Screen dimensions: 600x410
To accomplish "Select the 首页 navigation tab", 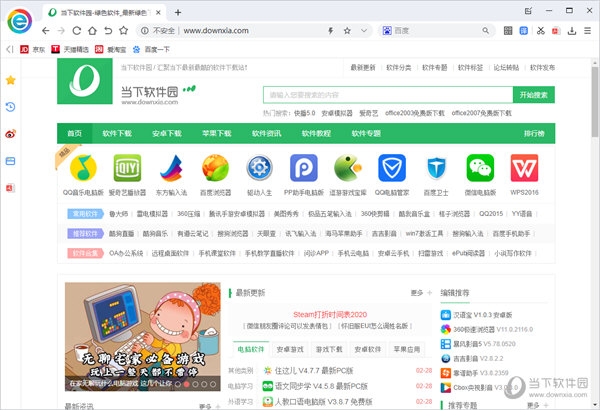I will 75,133.
